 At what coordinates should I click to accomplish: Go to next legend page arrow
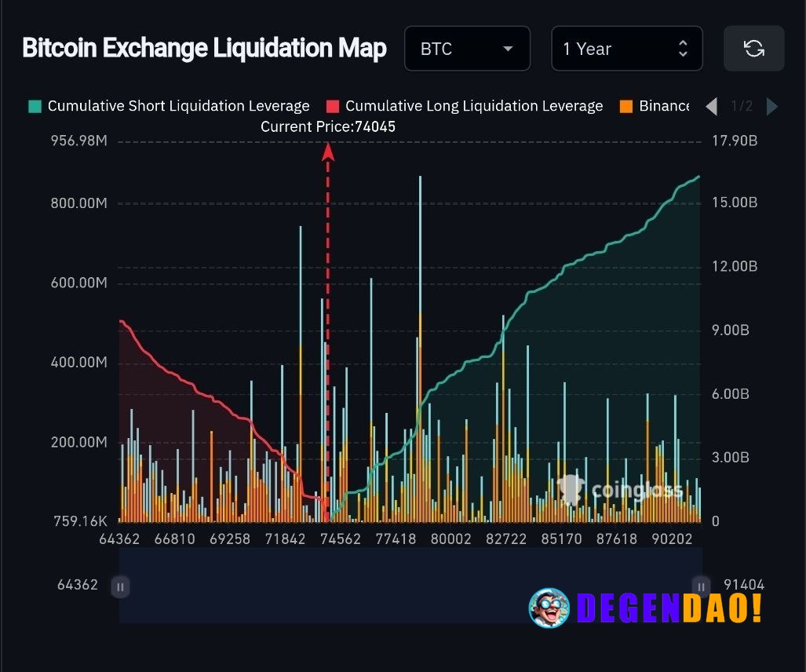(x=771, y=107)
